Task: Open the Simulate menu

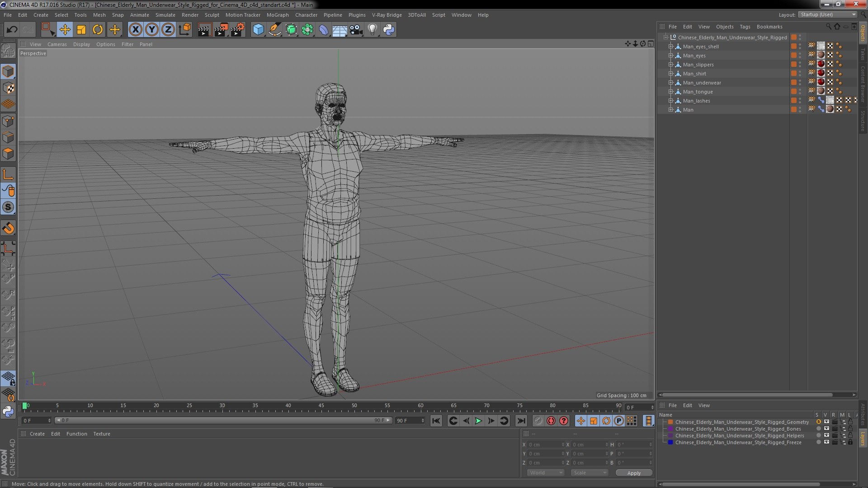Action: tap(165, 15)
